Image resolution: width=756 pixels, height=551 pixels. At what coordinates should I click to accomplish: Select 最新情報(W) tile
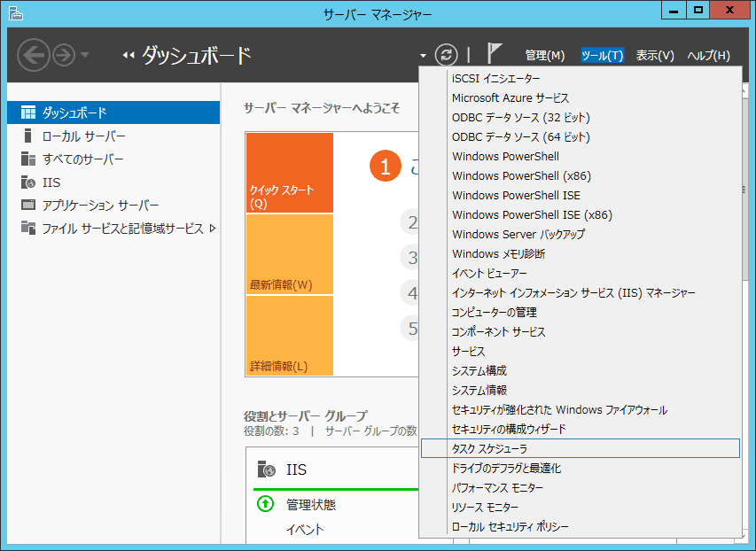[x=290, y=254]
